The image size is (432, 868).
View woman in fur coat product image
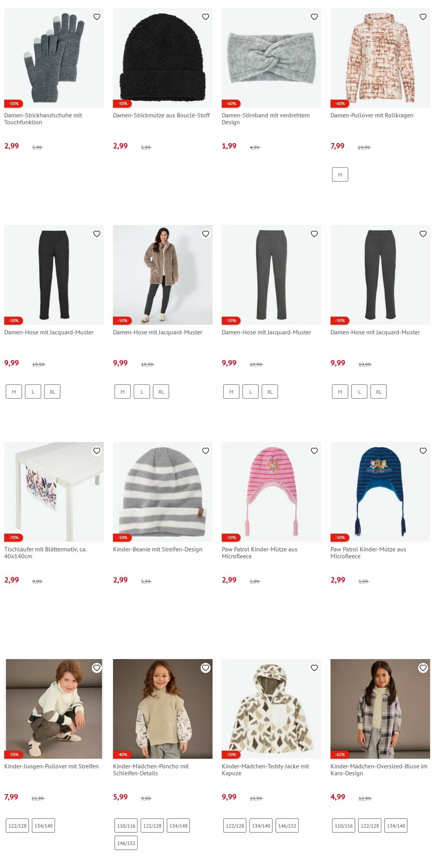click(x=163, y=275)
